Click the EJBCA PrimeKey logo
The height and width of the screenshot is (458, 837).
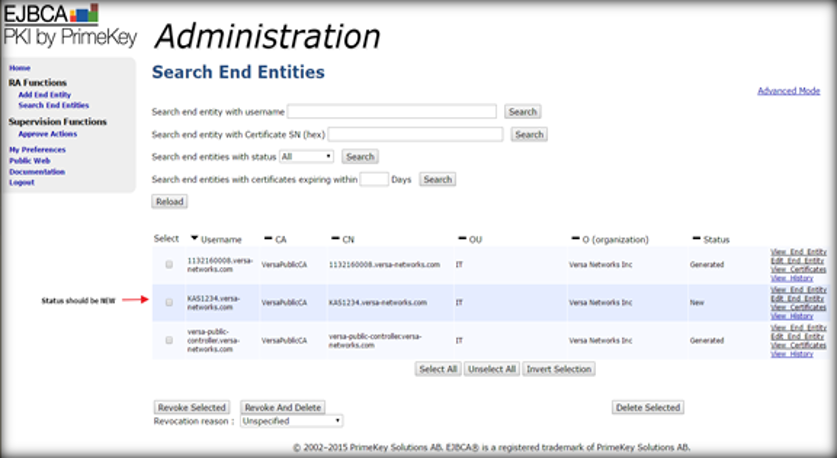(69, 25)
